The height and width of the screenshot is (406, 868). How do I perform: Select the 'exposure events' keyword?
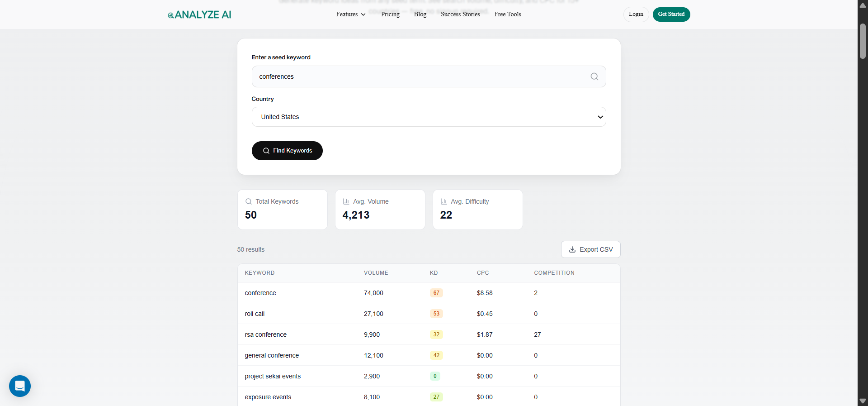tap(268, 397)
